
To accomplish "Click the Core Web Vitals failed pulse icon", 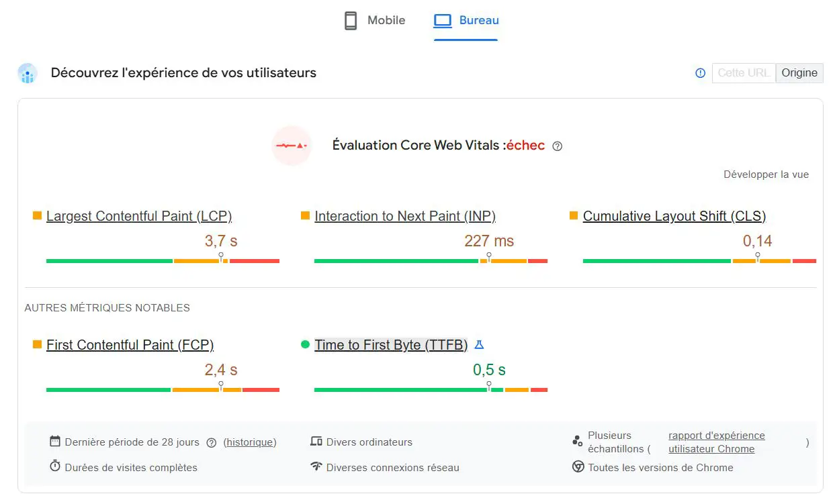I will pos(292,146).
